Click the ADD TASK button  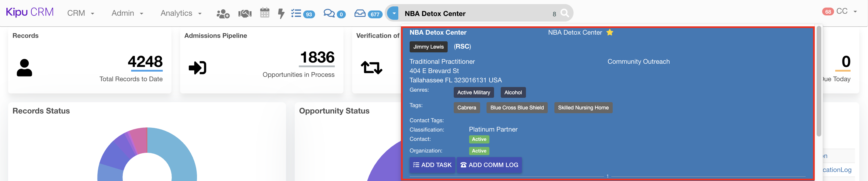click(x=432, y=165)
